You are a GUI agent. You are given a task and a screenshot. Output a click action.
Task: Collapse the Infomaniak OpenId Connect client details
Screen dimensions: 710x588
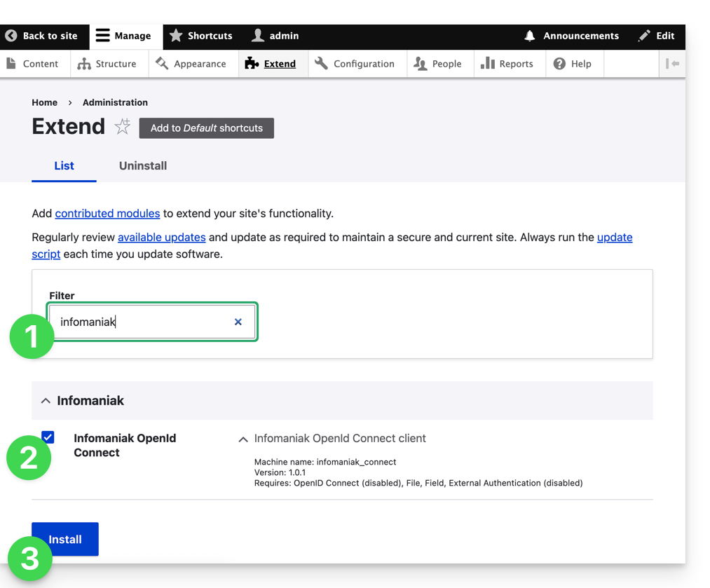tap(243, 439)
